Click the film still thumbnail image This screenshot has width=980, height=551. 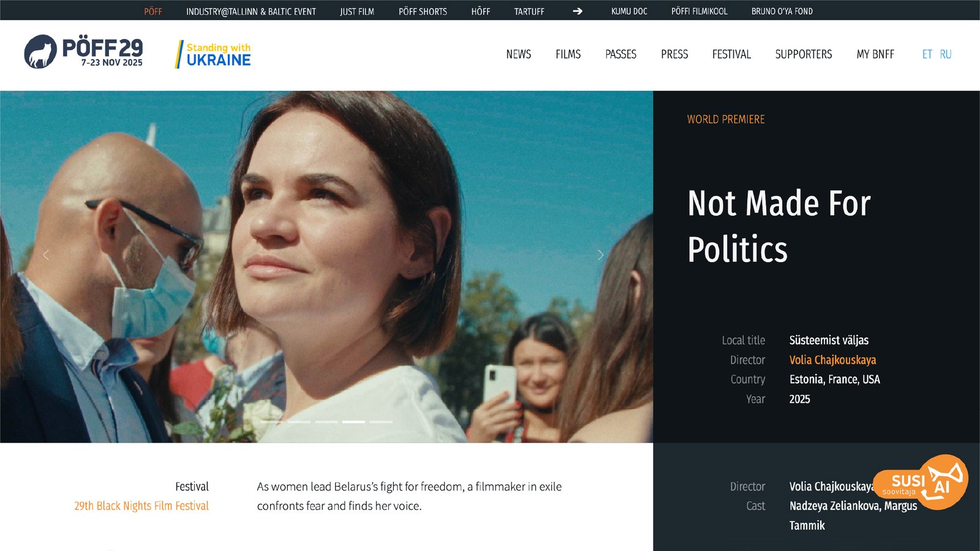pyautogui.click(x=326, y=266)
